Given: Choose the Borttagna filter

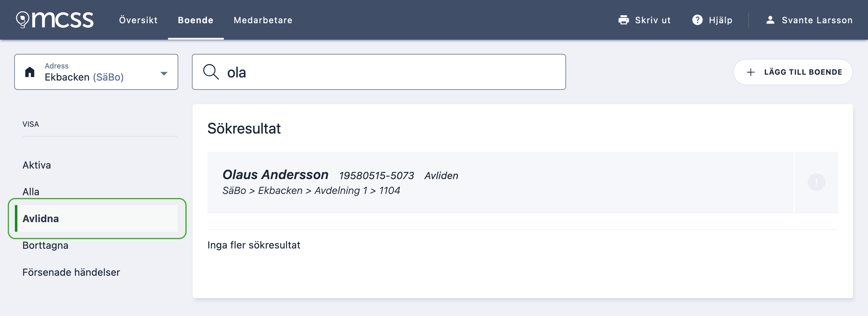Looking at the screenshot, I should (46, 245).
